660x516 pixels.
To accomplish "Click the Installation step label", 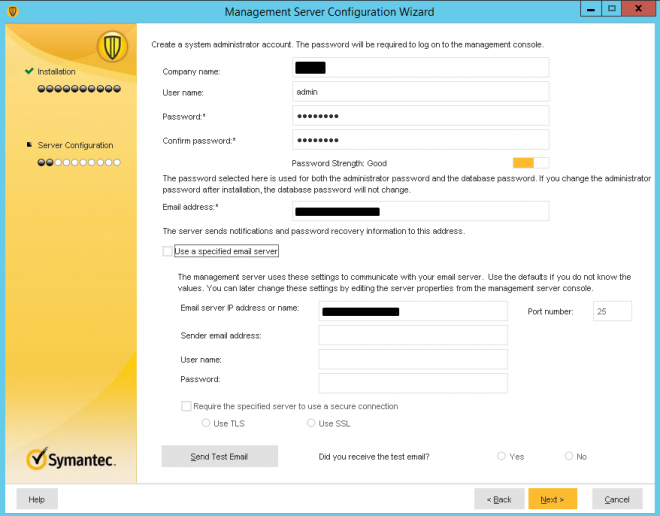I will pos(56,72).
